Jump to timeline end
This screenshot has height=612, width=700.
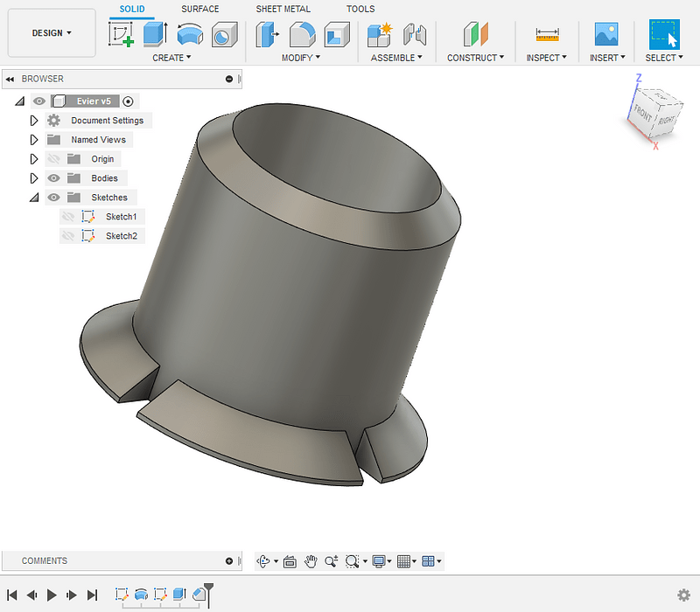pos(92,595)
